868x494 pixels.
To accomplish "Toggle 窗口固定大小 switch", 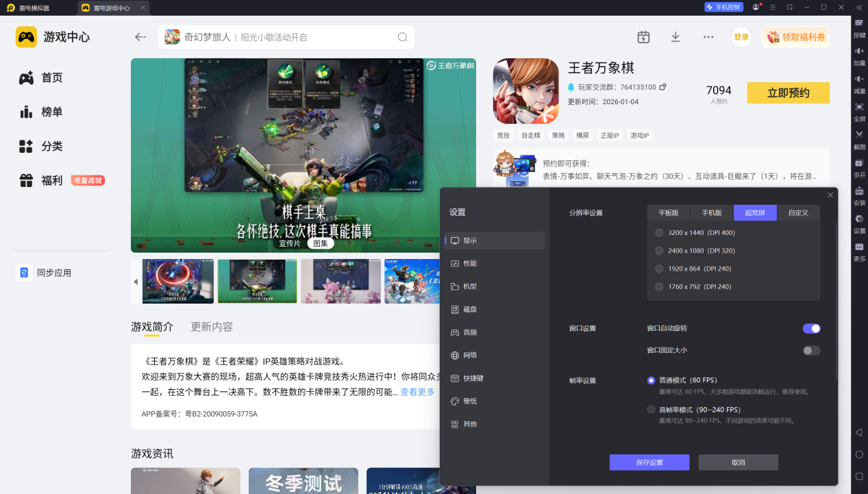I will pyautogui.click(x=811, y=350).
